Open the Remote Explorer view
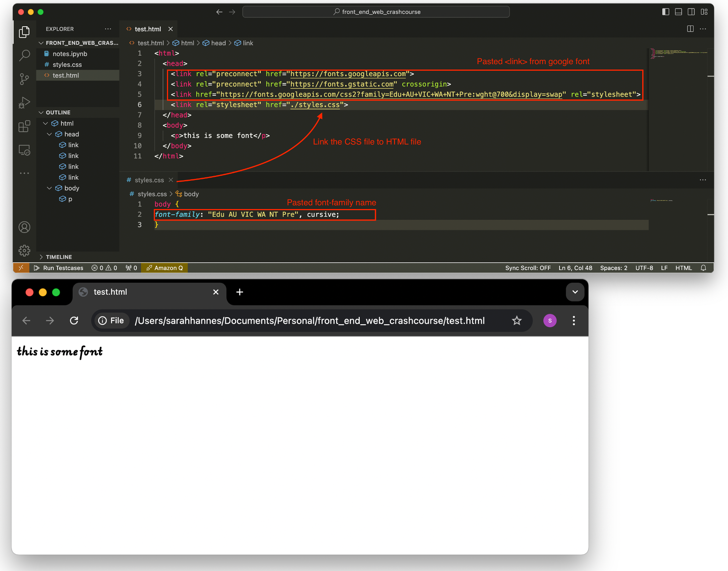The width and height of the screenshot is (728, 571). (24, 150)
